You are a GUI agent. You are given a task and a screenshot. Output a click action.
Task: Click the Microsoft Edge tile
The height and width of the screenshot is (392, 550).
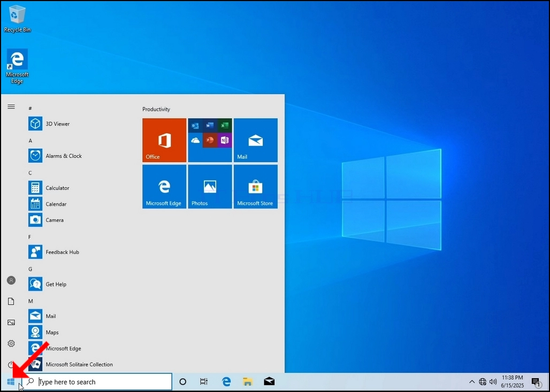click(164, 187)
